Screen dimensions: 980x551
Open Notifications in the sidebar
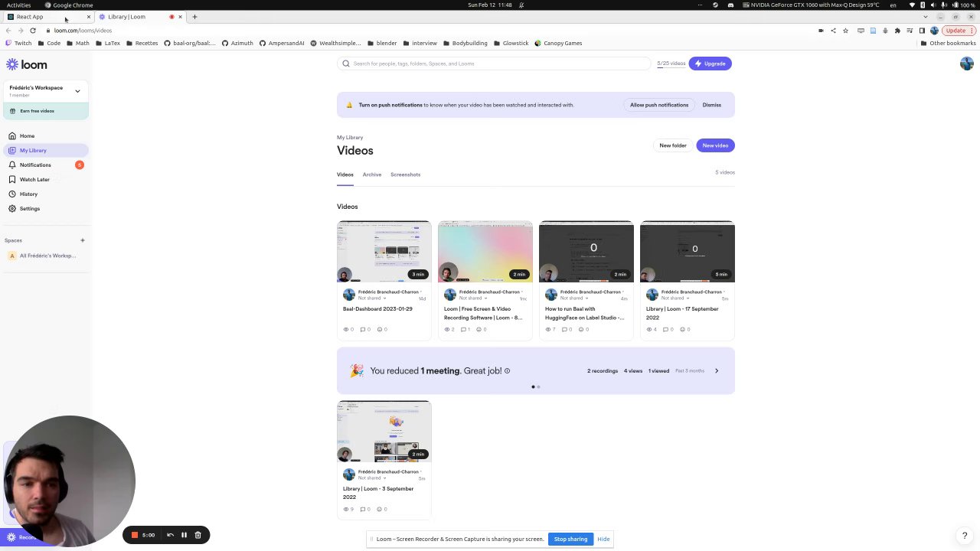point(46,165)
